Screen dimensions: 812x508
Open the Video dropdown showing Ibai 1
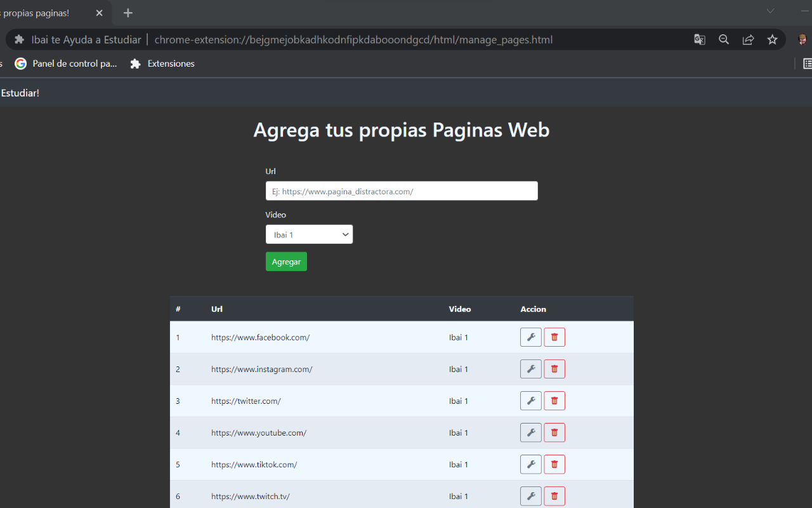tap(309, 234)
